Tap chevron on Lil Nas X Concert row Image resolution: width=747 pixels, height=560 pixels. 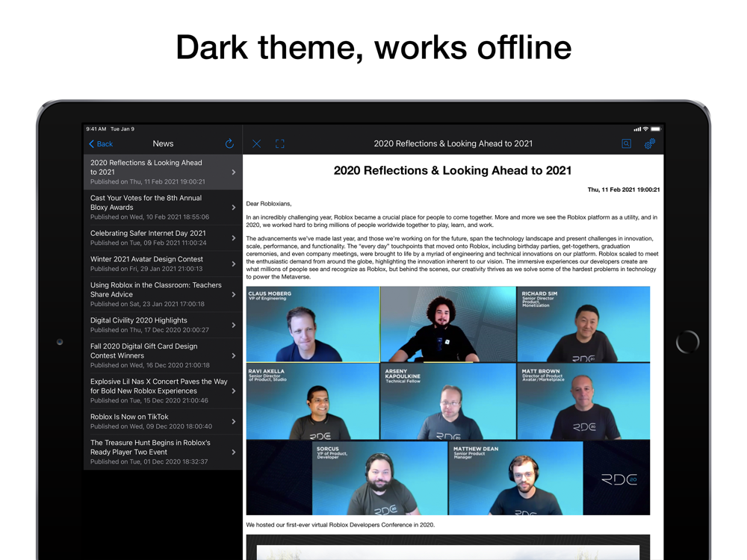click(x=233, y=391)
